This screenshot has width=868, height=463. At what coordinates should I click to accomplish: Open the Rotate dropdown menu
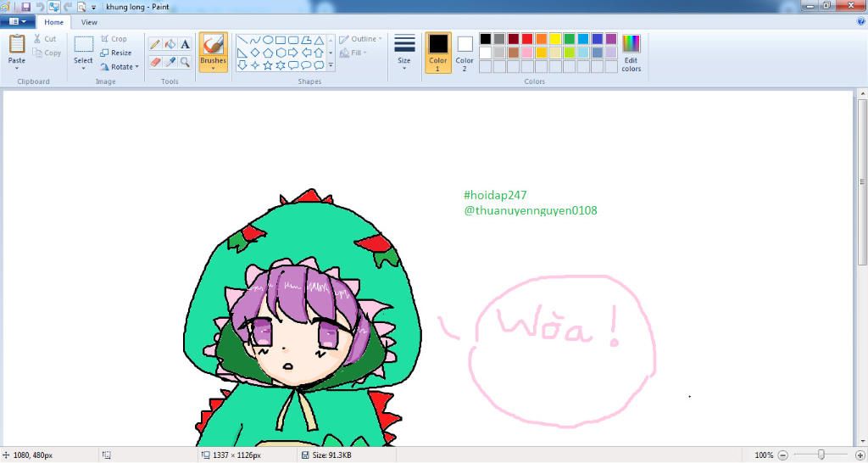(119, 66)
